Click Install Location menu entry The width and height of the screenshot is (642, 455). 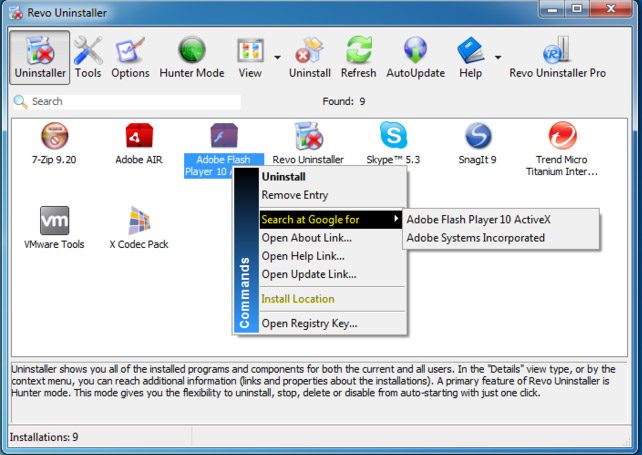pyautogui.click(x=332, y=299)
